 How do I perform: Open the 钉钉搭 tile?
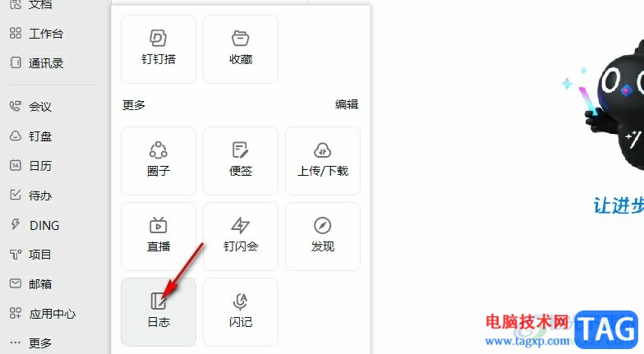point(159,49)
